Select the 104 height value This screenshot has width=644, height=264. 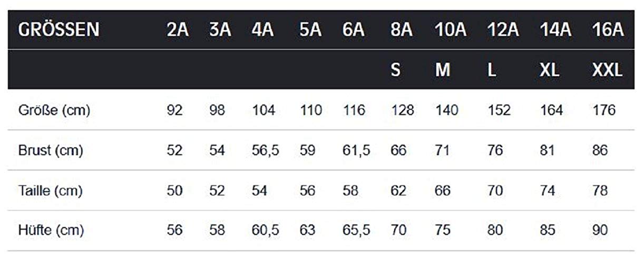tap(264, 110)
